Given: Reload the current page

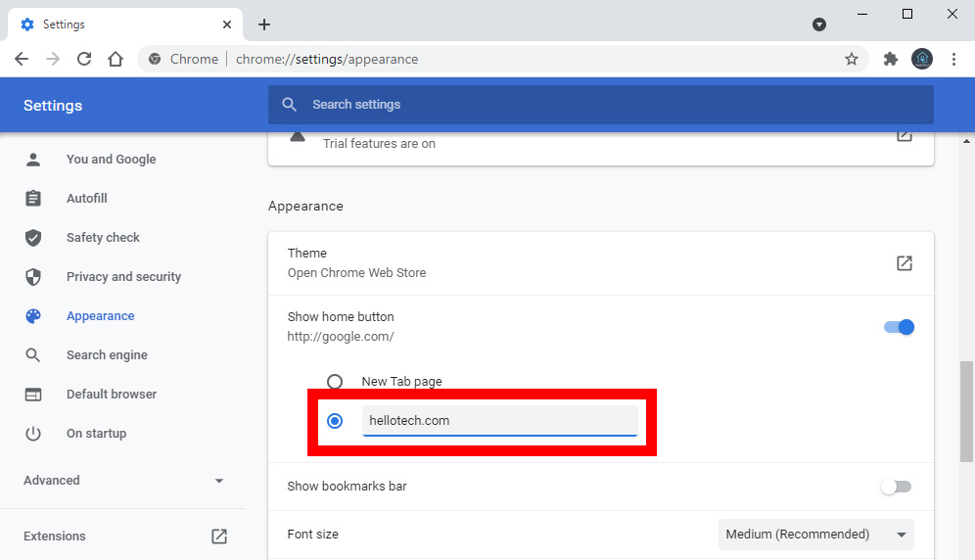Looking at the screenshot, I should 84,59.
